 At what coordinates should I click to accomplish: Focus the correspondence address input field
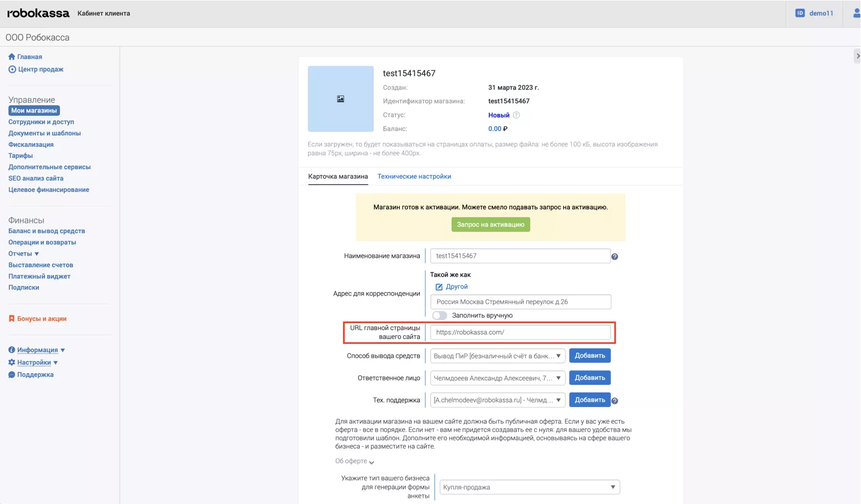[521, 302]
